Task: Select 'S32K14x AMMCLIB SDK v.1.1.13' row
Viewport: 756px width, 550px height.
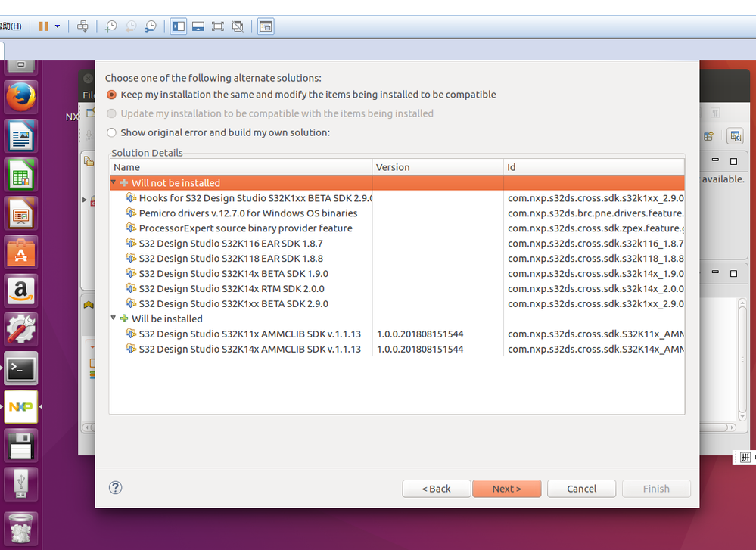Action: [397, 349]
